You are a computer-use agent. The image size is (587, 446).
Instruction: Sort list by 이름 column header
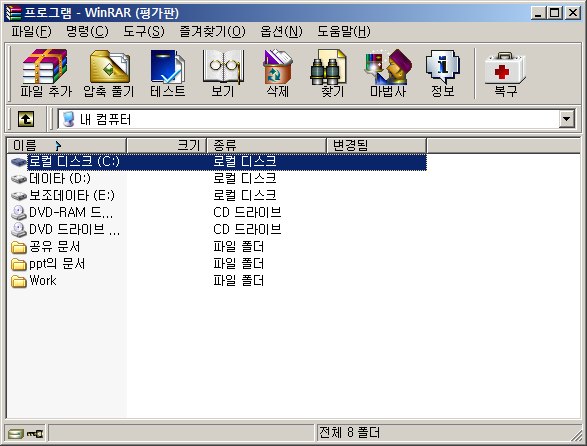(66, 145)
